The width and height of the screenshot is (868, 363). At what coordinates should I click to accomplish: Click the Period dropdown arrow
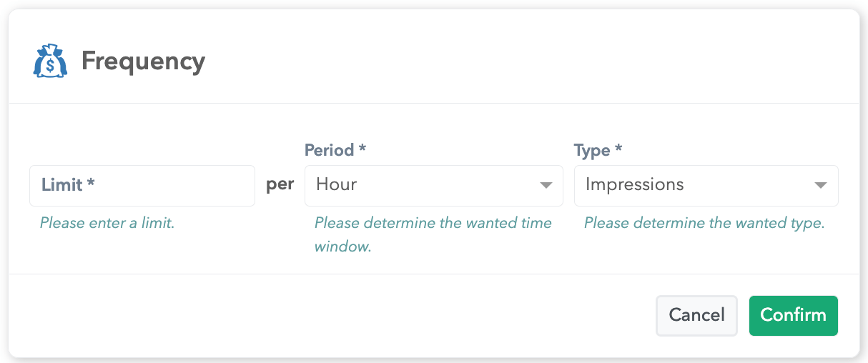tap(546, 186)
